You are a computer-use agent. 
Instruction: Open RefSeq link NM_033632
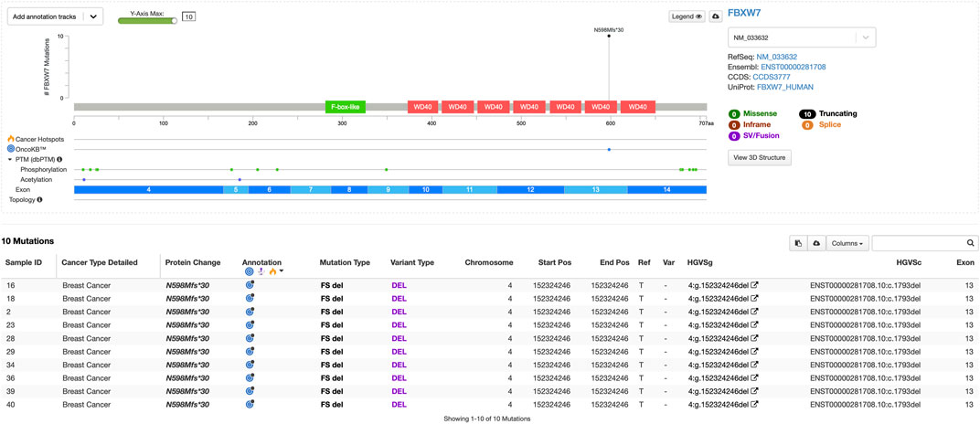tap(777, 57)
